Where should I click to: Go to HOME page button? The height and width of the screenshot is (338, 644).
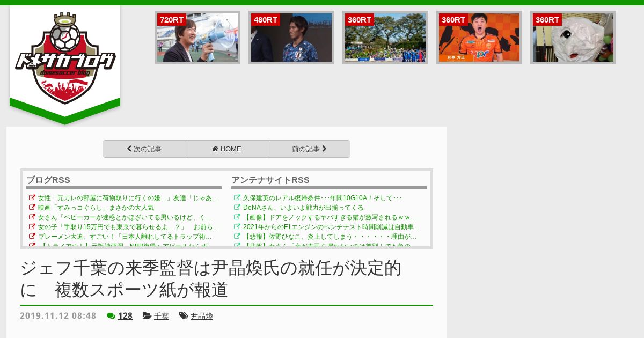[x=226, y=149]
